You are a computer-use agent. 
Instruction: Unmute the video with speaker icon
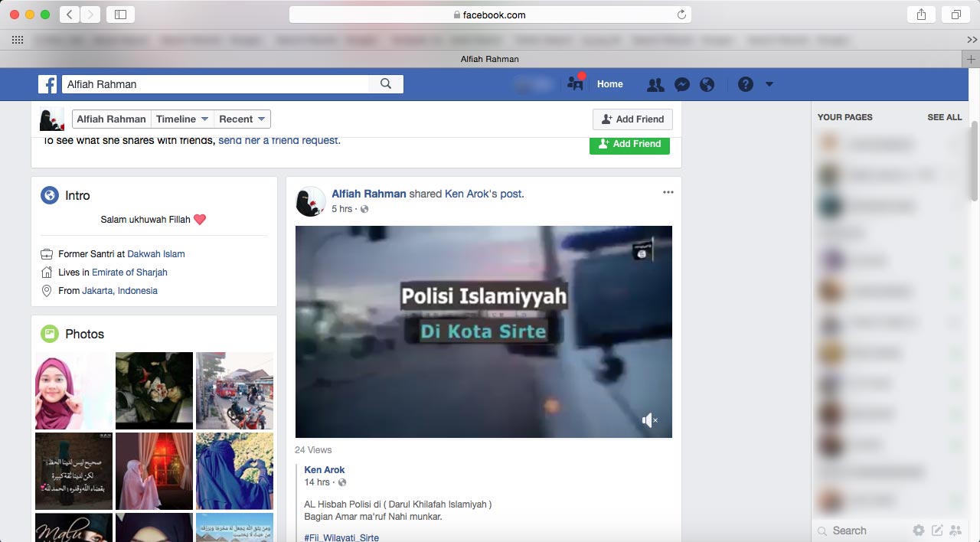649,420
